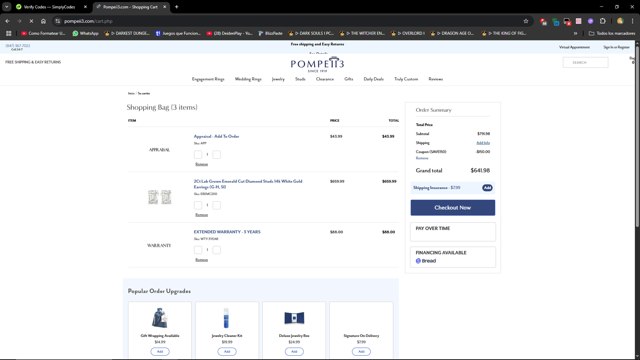Screen dimensions: 640x360
Task: Open the apps grid in bookmarks bar
Action: click(x=9, y=33)
